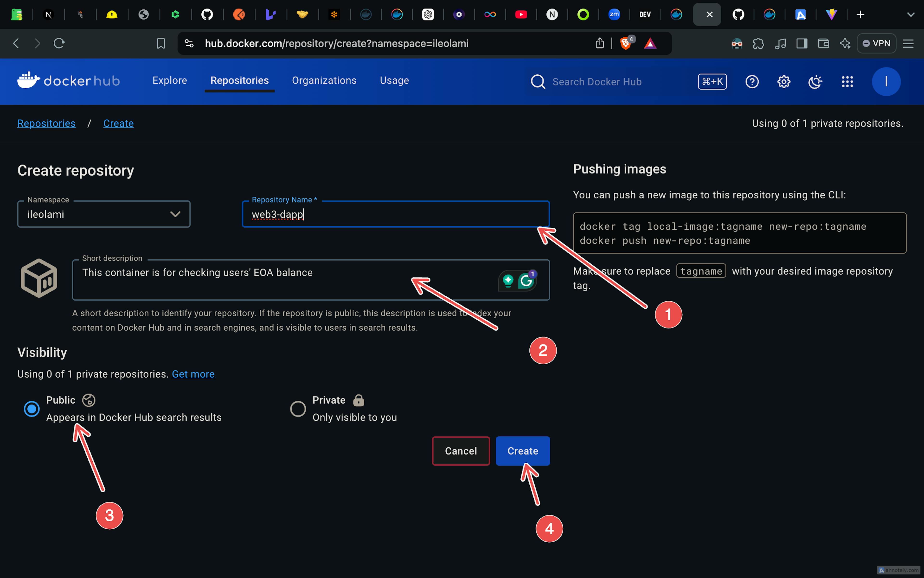
Task: Open the settings gear icon in Docker Hub header
Action: pos(783,81)
